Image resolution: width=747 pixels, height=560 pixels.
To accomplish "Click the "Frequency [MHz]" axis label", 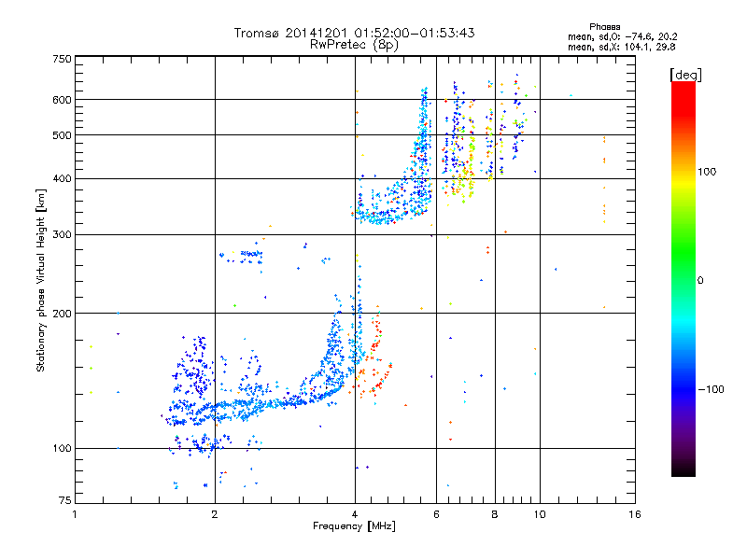I will [355, 526].
